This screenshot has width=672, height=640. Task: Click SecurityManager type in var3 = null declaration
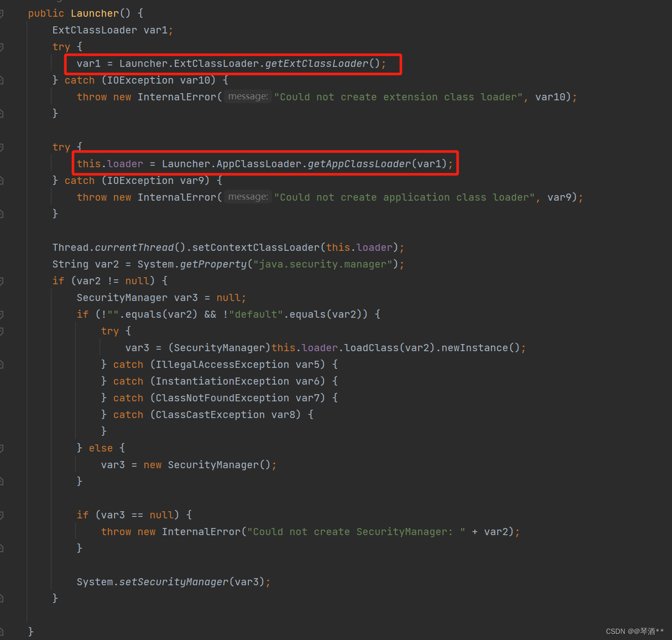coord(122,298)
